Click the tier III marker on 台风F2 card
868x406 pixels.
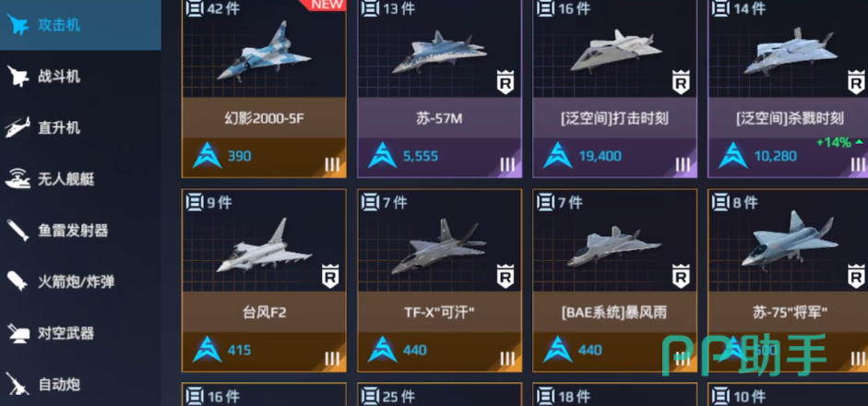tap(331, 358)
